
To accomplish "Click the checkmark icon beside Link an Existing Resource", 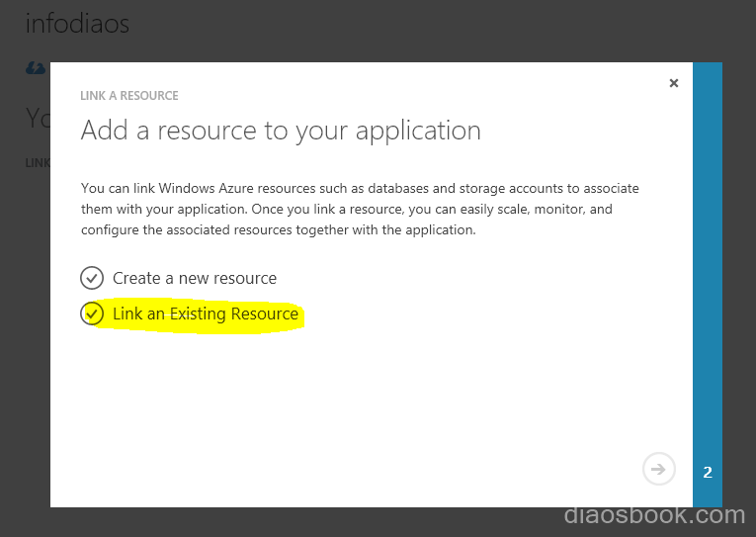I will pos(92,314).
